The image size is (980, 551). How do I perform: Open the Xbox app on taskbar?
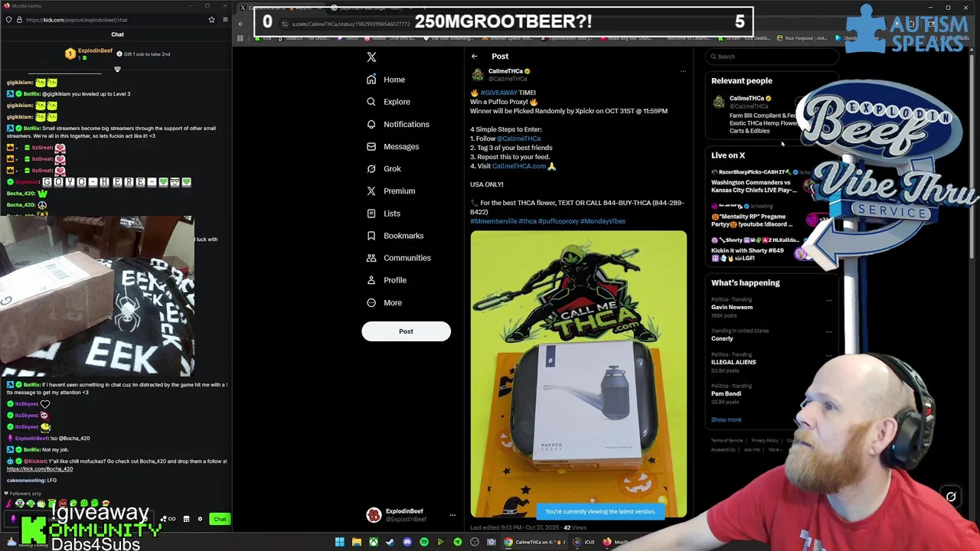click(373, 542)
